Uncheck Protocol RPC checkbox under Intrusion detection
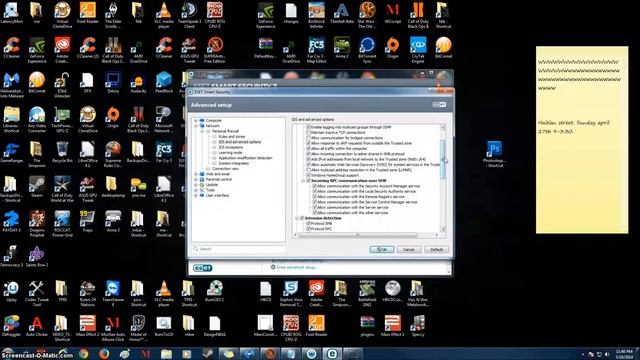The height and width of the screenshot is (360, 640). click(x=309, y=229)
